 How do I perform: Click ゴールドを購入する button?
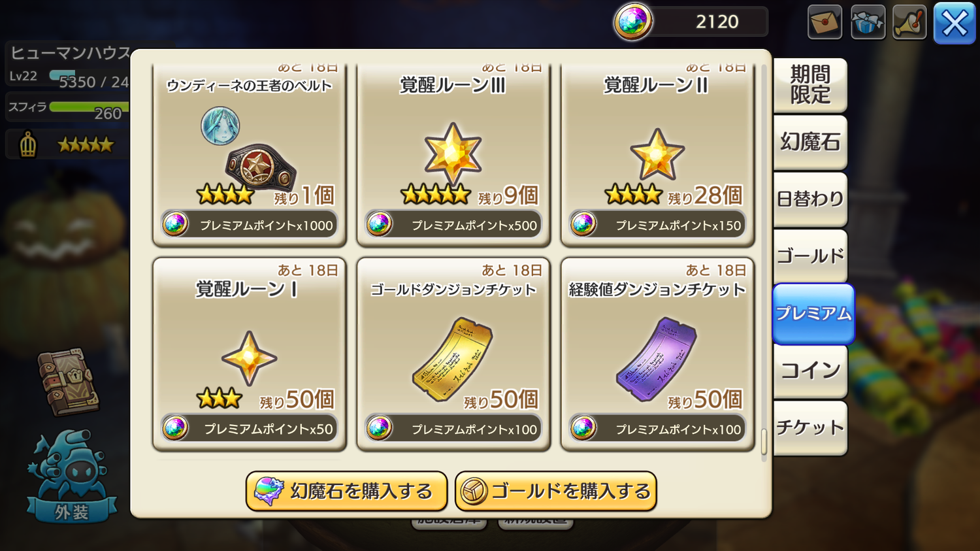click(556, 491)
